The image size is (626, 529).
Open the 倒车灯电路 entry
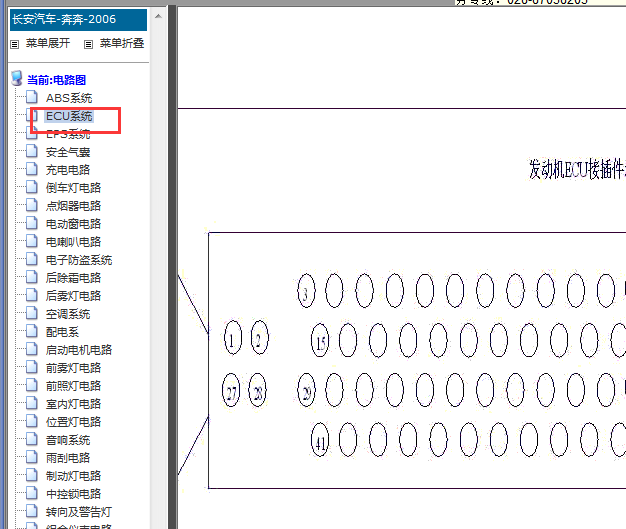click(73, 188)
